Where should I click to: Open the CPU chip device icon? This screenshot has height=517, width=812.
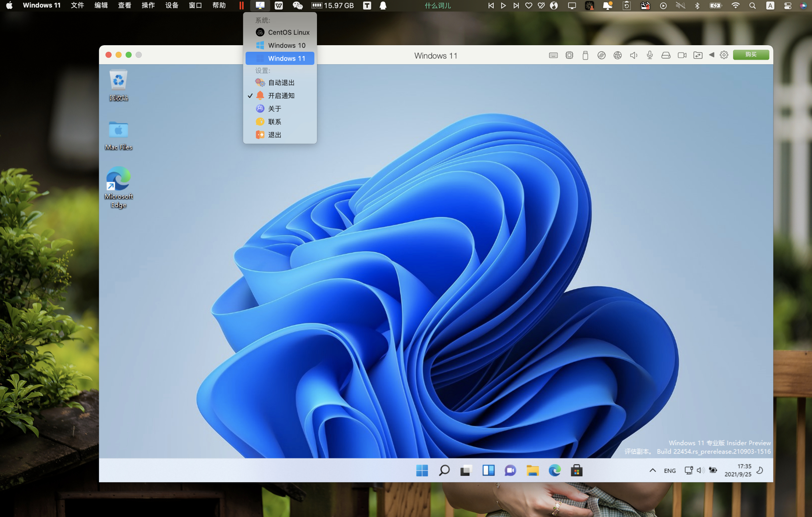(569, 55)
